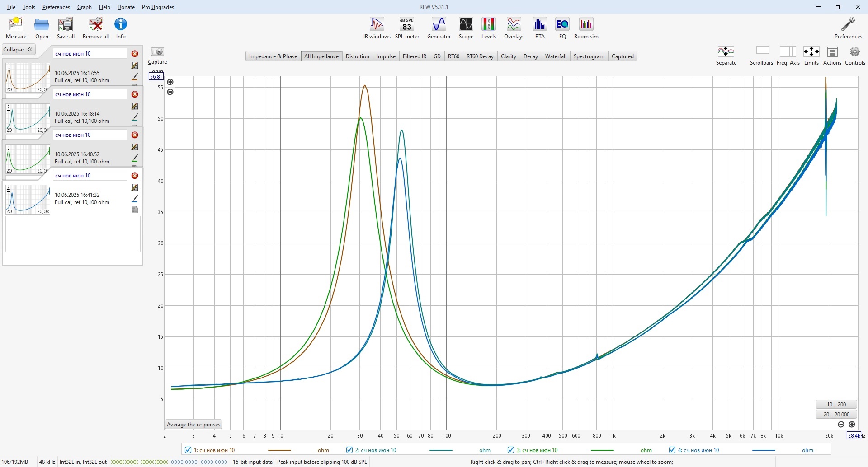
Task: Switch to the Filtered IR tab
Action: tap(415, 56)
